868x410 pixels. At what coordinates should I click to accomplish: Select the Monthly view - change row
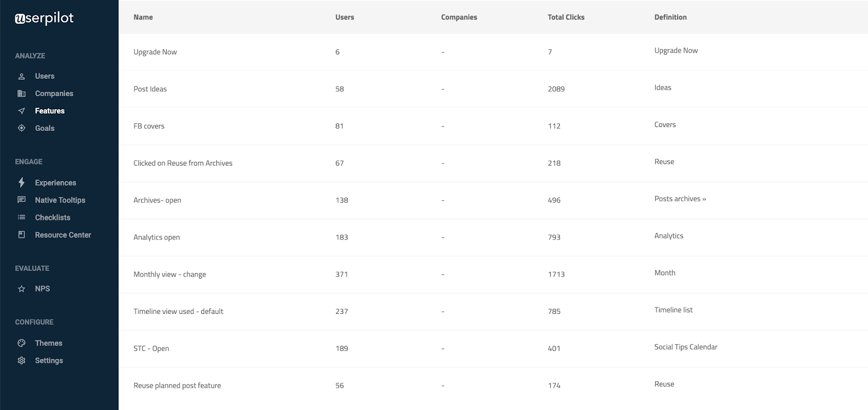click(170, 274)
